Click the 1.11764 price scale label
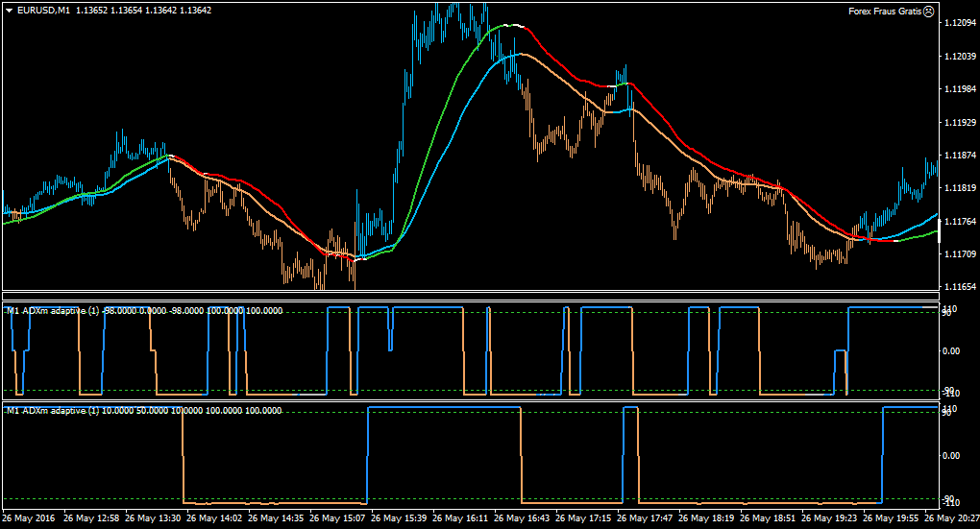This screenshot has height=529, width=980. pyautogui.click(x=961, y=221)
